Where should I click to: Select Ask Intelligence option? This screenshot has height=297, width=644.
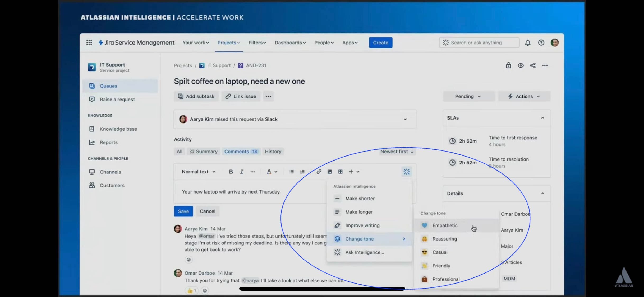[x=369, y=252]
